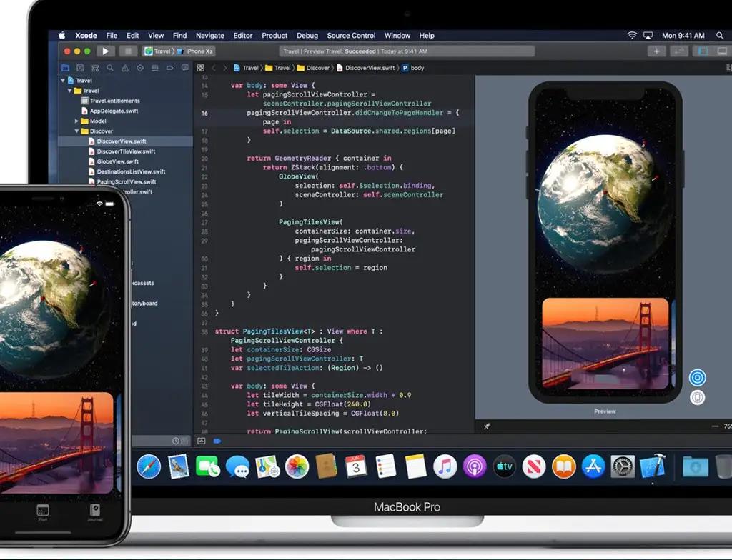The width and height of the screenshot is (732, 560).
Task: Click the recent files filter clock icon
Action: (x=176, y=441)
